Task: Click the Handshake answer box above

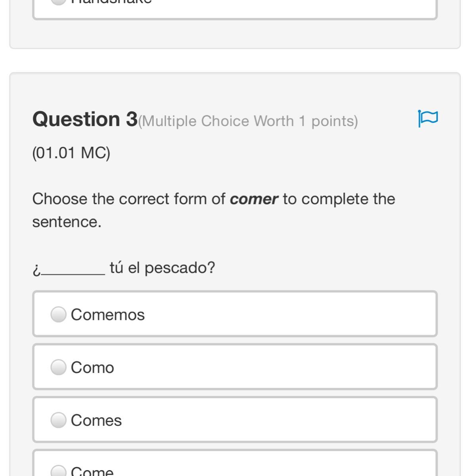Action: pos(235,8)
